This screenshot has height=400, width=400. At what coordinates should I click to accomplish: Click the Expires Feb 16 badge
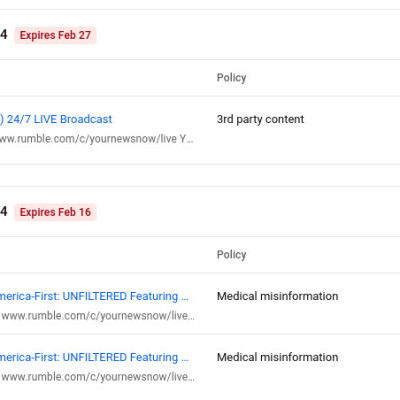(x=55, y=212)
